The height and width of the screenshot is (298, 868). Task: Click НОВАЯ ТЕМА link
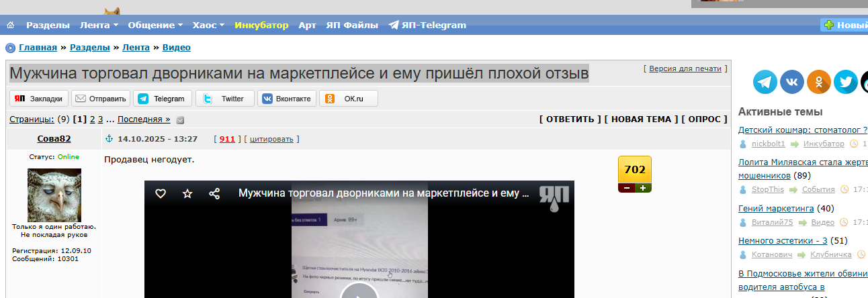[641, 119]
